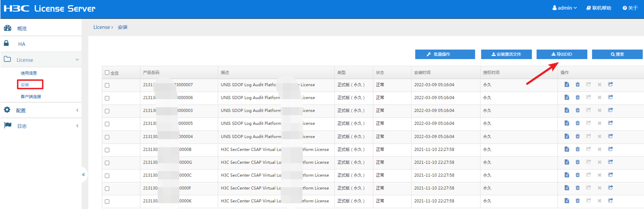
Task: Collapse sidebar with double-arrow handle
Action: click(x=83, y=175)
